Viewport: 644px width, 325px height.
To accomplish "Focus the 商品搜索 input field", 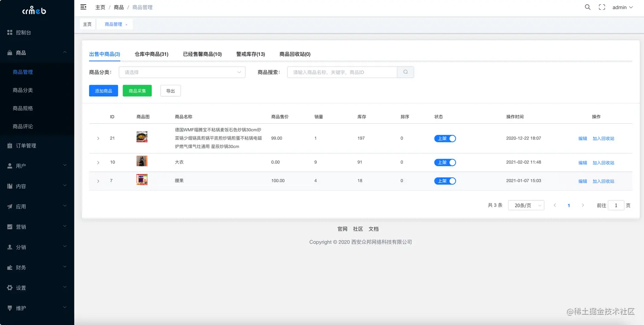I will coord(342,72).
